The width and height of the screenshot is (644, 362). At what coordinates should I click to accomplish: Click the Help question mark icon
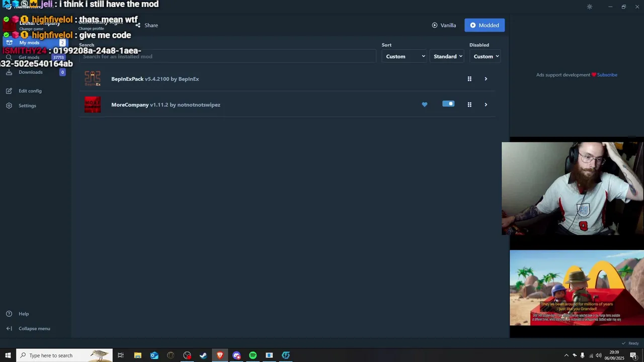[9, 314]
